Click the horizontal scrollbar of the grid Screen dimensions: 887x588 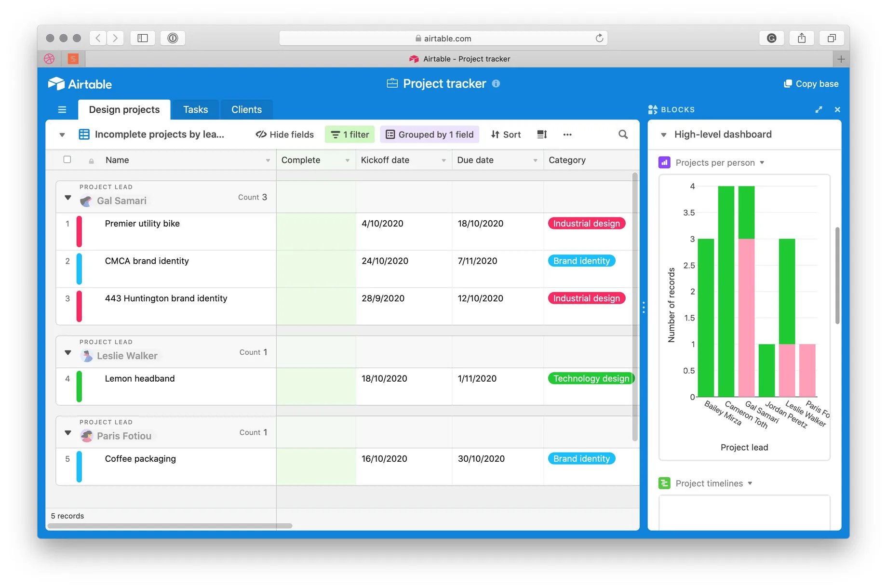[x=170, y=526]
